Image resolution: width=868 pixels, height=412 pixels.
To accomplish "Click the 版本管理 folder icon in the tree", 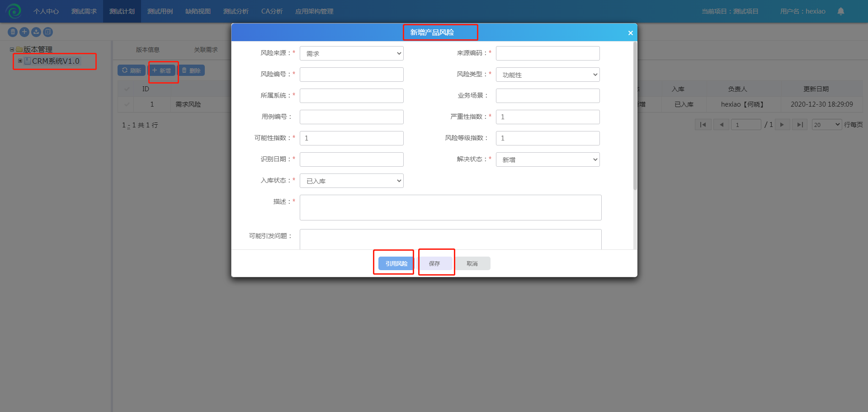I will tap(19, 49).
